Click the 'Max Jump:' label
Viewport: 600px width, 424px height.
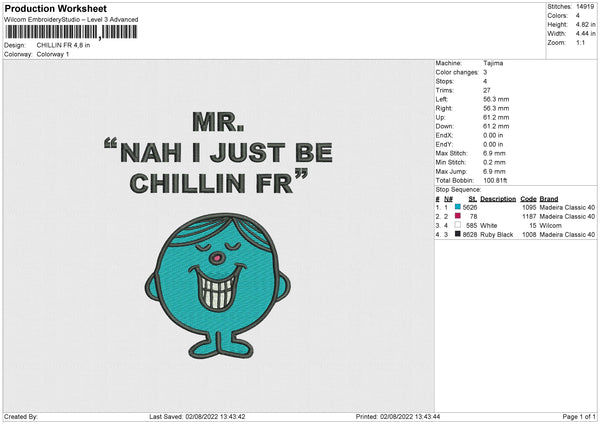coord(451,171)
